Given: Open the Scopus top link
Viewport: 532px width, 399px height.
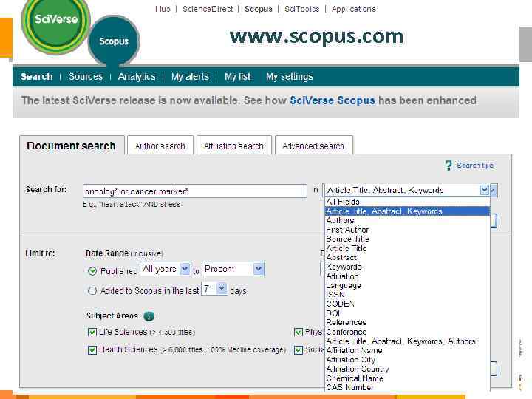Looking at the screenshot, I should pyautogui.click(x=259, y=9).
